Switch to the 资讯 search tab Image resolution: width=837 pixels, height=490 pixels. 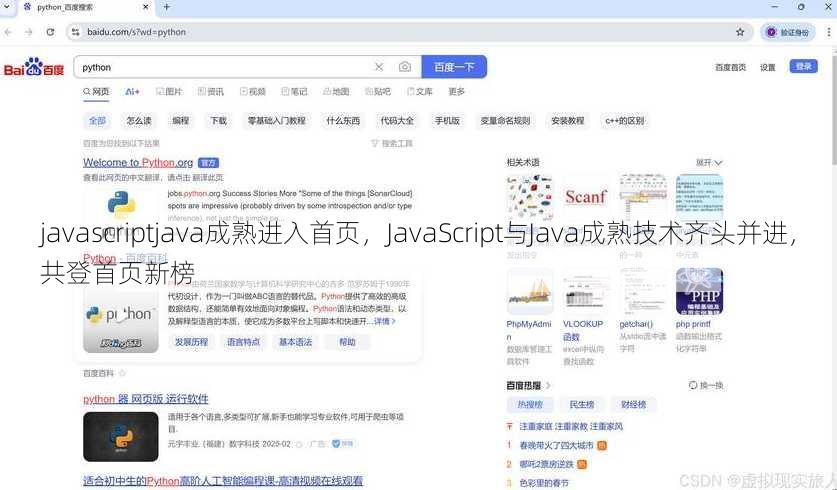(211, 92)
